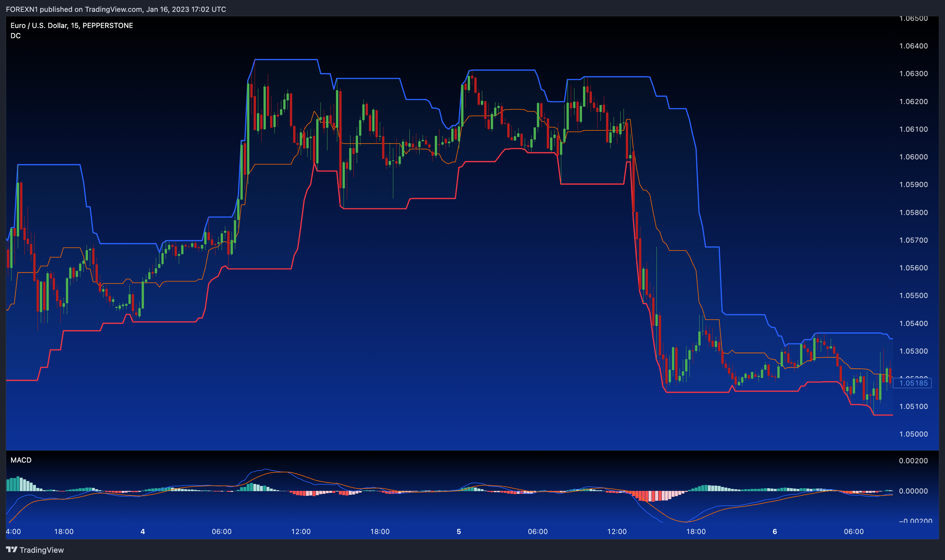Click the 12:00 label after day 5

pyautogui.click(x=617, y=532)
